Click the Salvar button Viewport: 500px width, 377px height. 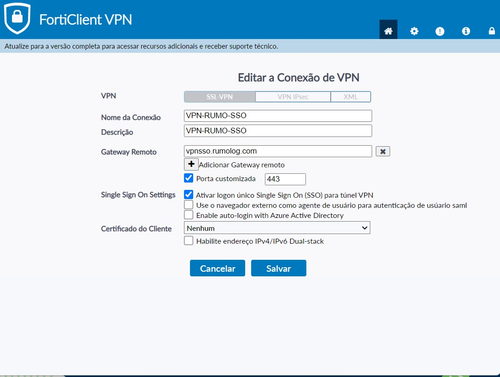click(278, 268)
